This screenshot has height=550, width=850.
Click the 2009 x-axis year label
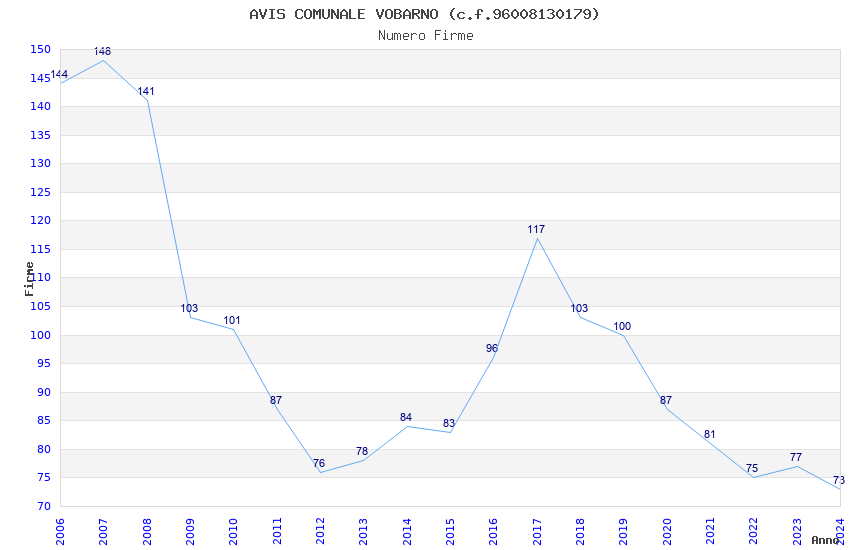[x=190, y=532]
